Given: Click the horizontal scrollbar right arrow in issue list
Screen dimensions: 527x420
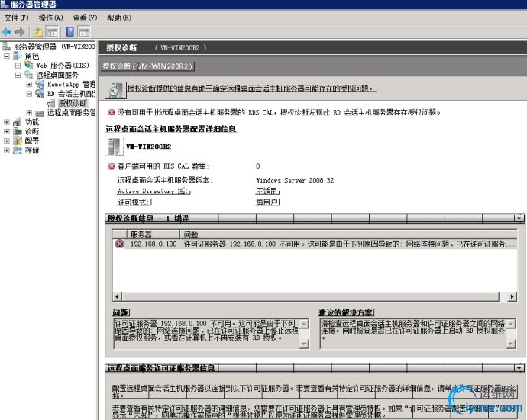Looking at the screenshot, I should 512,297.
